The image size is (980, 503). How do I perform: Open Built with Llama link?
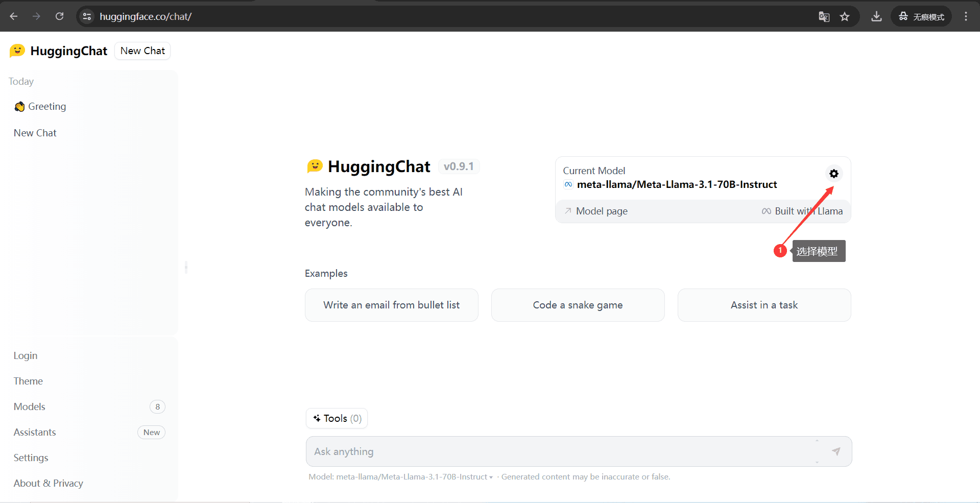click(802, 211)
